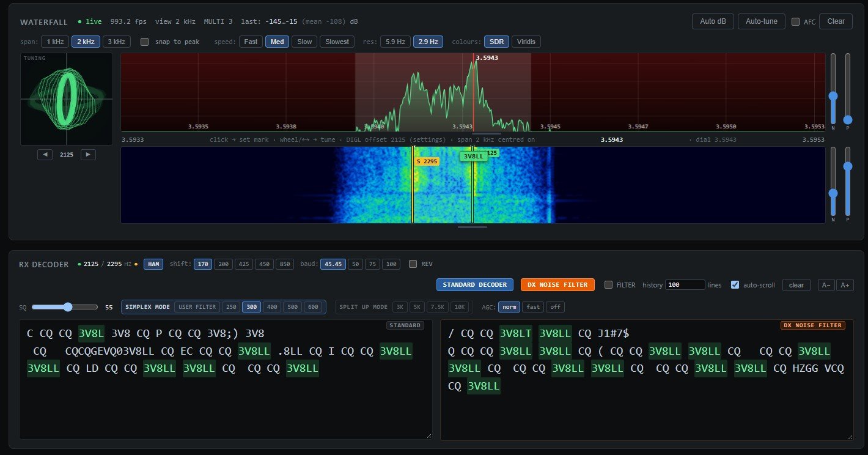
Task: Adjust the SQ squelch slider
Action: (x=65, y=307)
